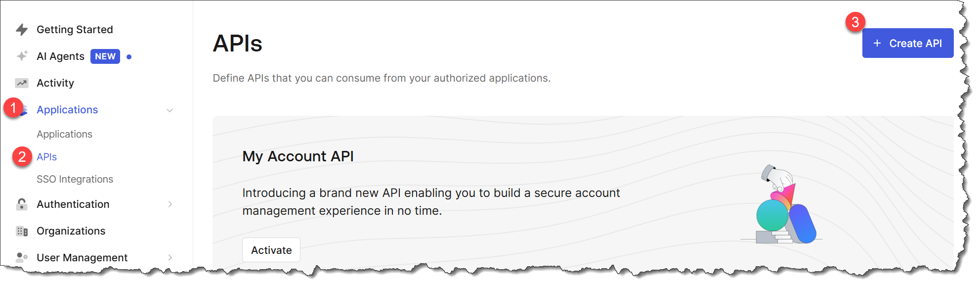Open the APIs sidebar entry
The image size is (980, 287).
tap(46, 156)
